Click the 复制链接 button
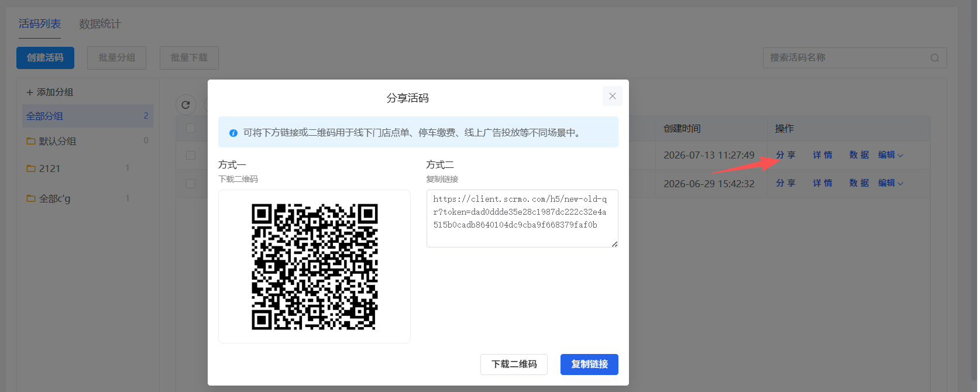This screenshot has width=980, height=392. point(589,364)
